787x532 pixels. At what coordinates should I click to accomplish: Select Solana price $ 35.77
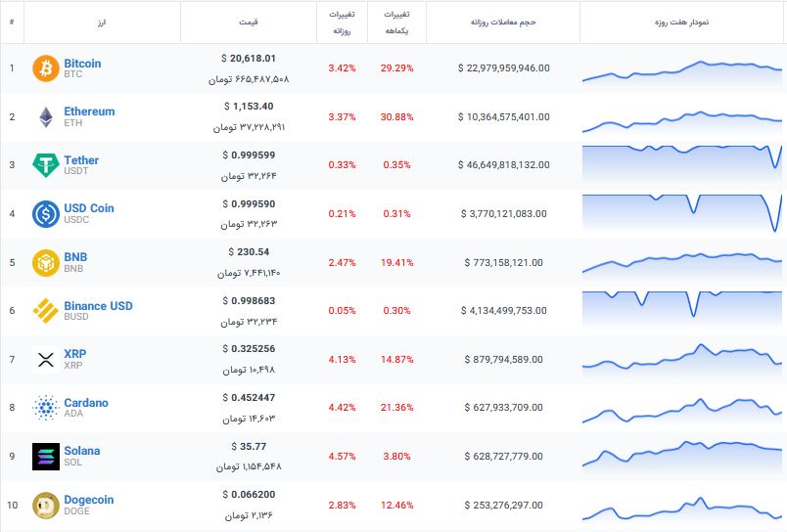tap(249, 447)
